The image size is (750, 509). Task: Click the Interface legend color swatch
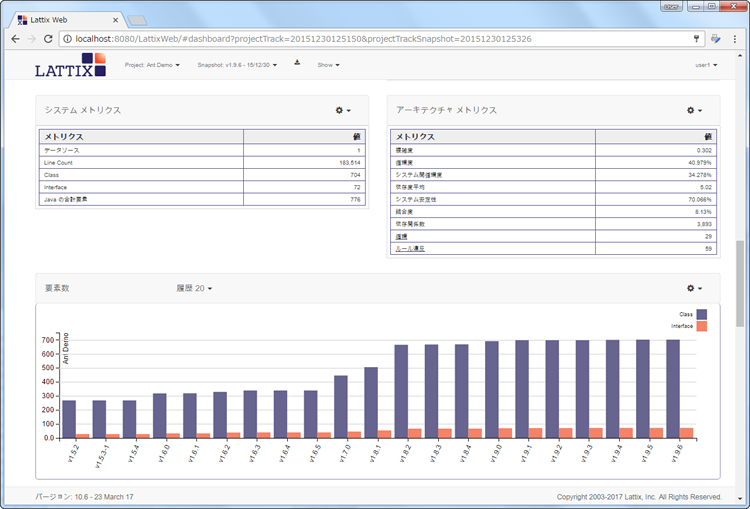coord(702,326)
